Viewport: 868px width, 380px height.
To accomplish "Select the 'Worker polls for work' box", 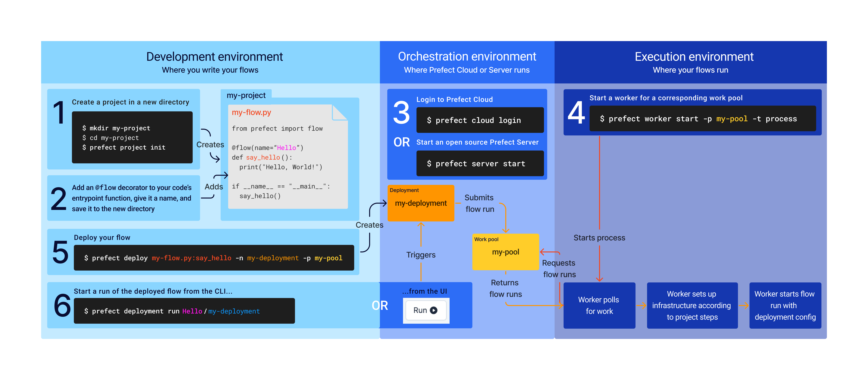I will (599, 305).
